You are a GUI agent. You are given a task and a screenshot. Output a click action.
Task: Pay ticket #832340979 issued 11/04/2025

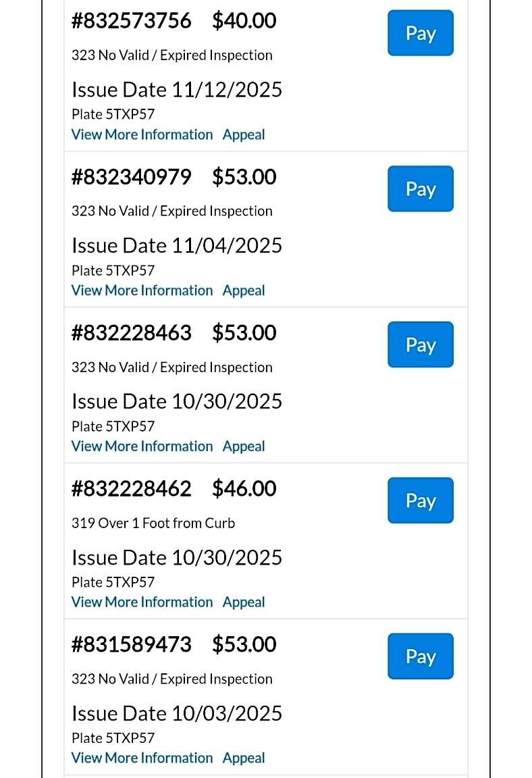pos(420,189)
